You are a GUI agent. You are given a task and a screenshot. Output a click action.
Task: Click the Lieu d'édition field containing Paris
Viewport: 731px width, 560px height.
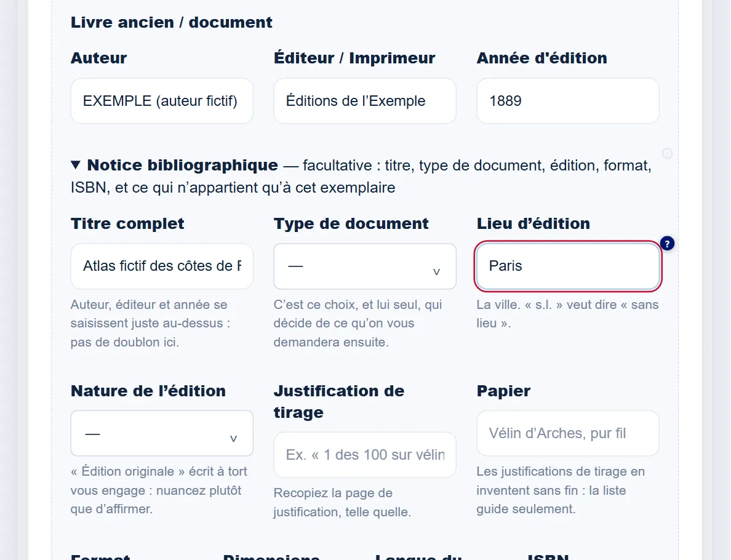pyautogui.click(x=568, y=266)
